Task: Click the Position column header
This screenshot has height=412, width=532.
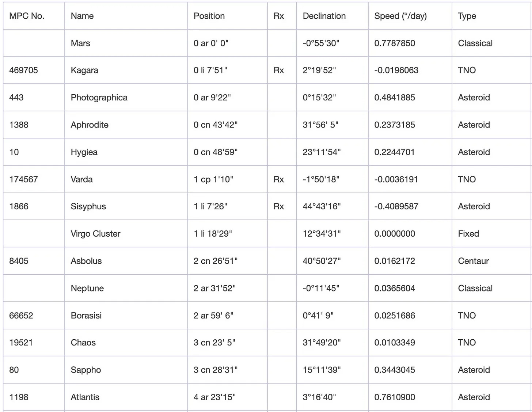Action: coord(209,16)
